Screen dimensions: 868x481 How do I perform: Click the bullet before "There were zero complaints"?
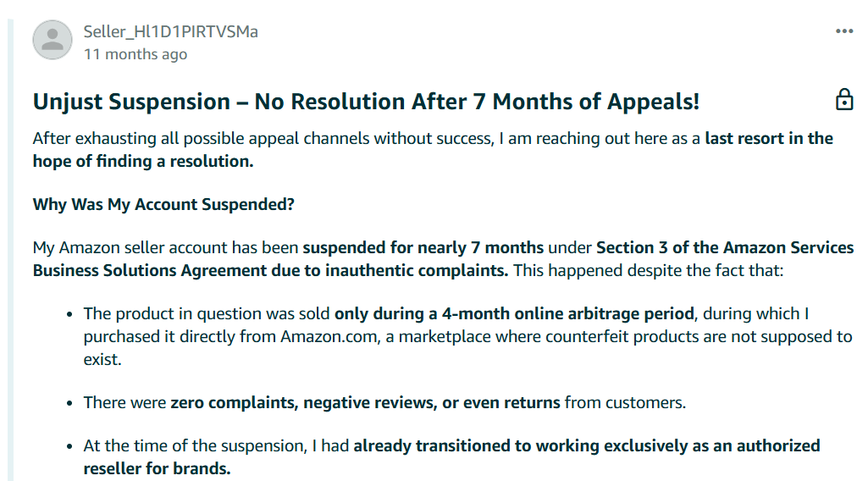click(69, 403)
